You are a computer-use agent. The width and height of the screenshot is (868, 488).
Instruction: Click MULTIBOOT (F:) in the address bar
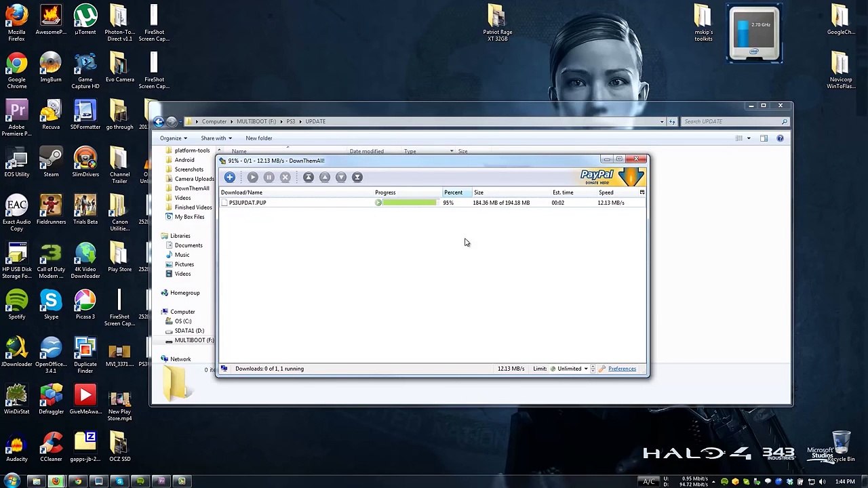pyautogui.click(x=256, y=121)
